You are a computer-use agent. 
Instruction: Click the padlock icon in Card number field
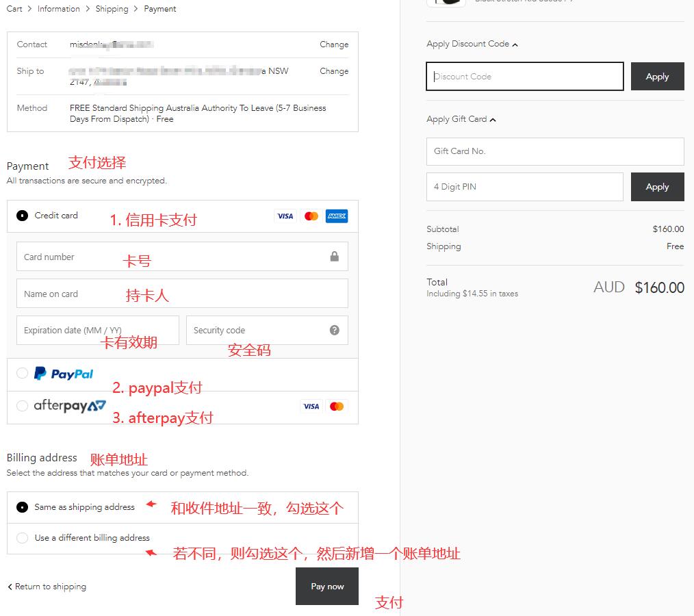coord(334,257)
